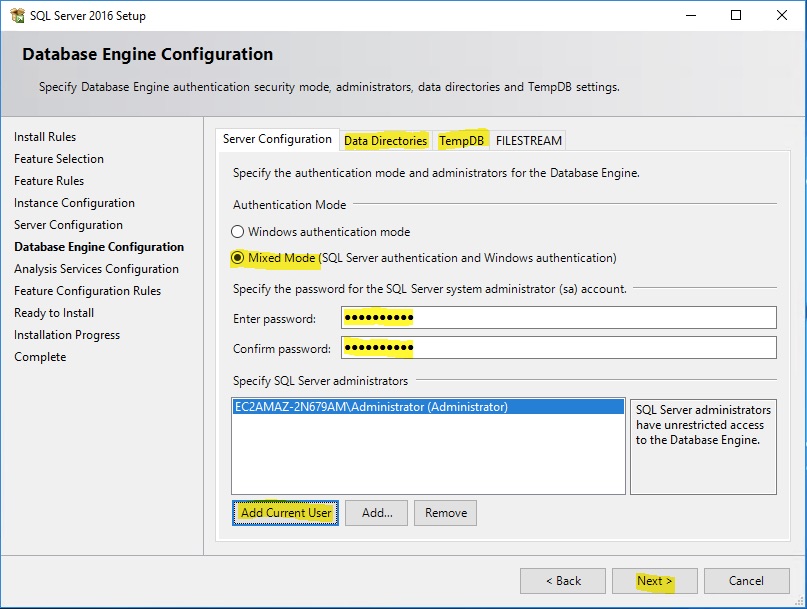Select EC2AMAZ-2N679AM\Administrator in administrators list

pyautogui.click(x=428, y=407)
